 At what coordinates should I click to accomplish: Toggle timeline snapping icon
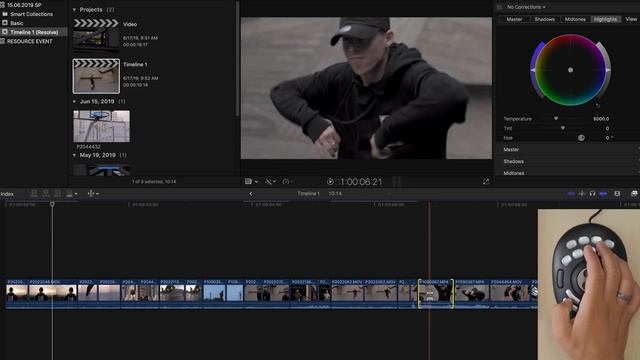point(603,193)
